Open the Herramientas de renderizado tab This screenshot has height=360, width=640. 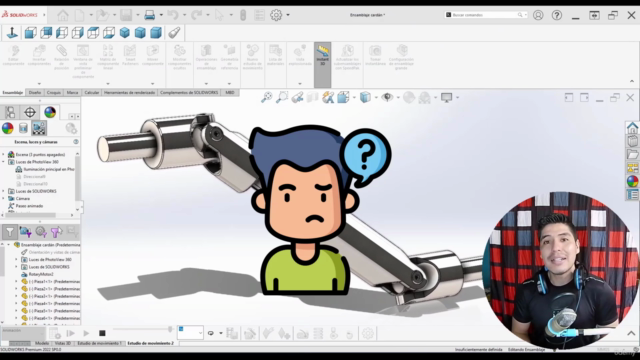(129, 93)
